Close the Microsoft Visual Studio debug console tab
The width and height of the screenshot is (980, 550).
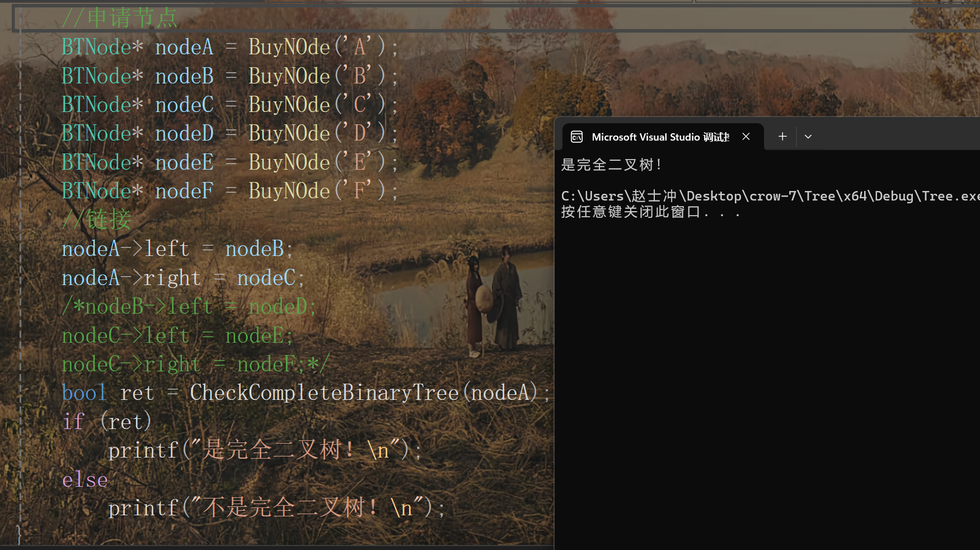point(746,136)
